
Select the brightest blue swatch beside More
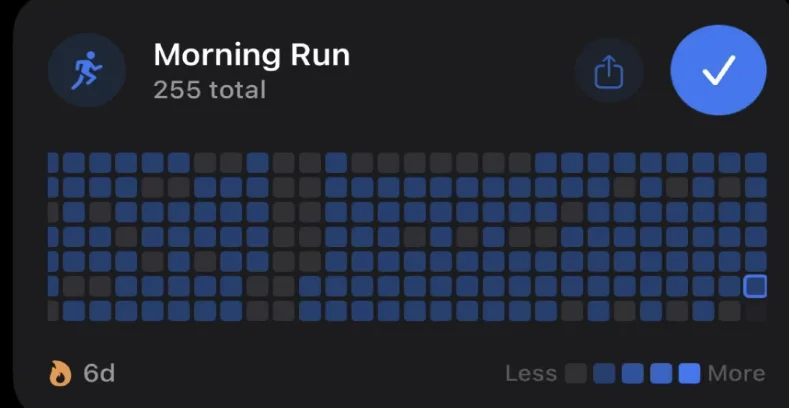(689, 374)
